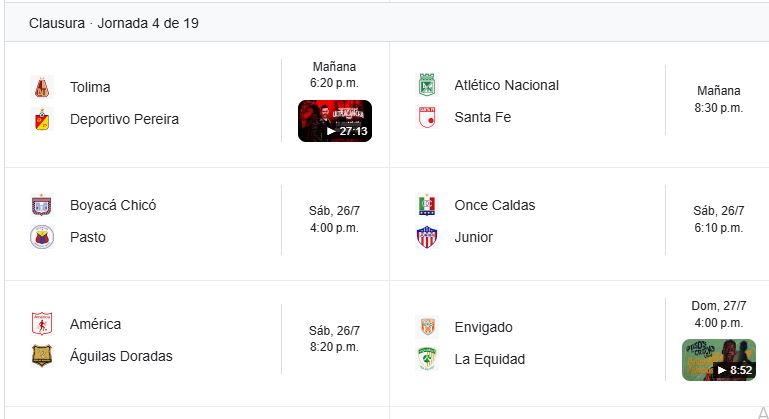Click the Atlético Nacional crest icon
The image size is (769, 419).
[427, 85]
